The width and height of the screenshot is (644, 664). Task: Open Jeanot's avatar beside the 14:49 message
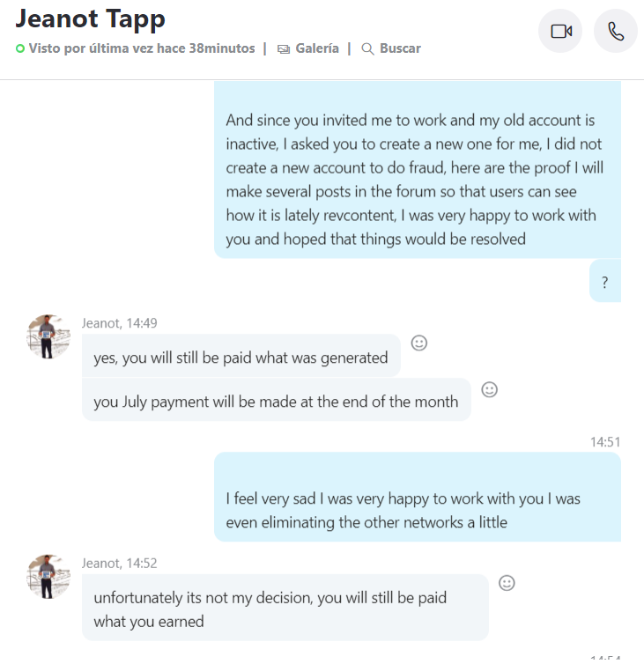click(48, 336)
